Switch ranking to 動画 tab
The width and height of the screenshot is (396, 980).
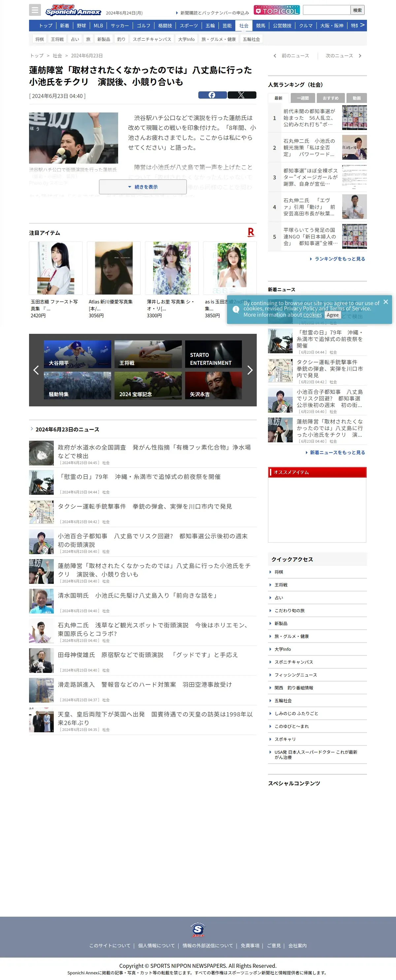357,98
